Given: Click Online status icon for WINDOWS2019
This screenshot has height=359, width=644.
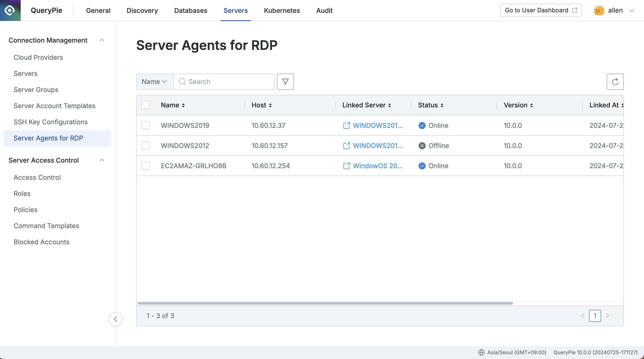Looking at the screenshot, I should 422,126.
